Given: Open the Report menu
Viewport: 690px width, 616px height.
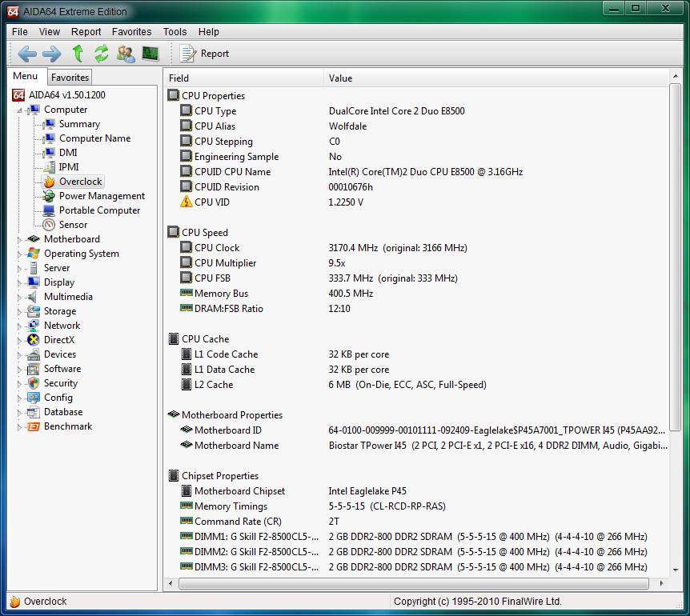Looking at the screenshot, I should point(86,32).
